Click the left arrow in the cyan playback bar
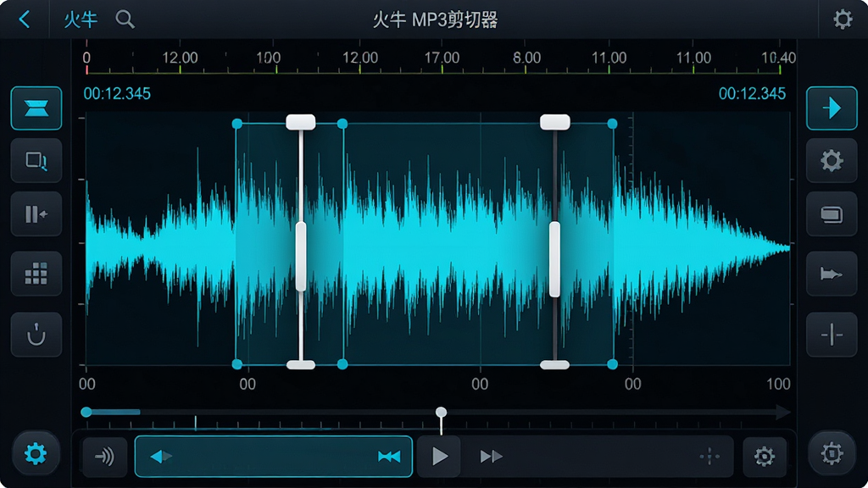 pyautogui.click(x=161, y=457)
